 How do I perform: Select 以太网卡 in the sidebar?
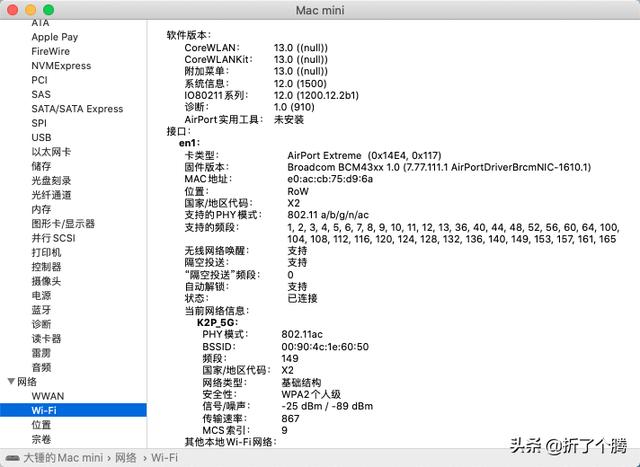(x=51, y=152)
